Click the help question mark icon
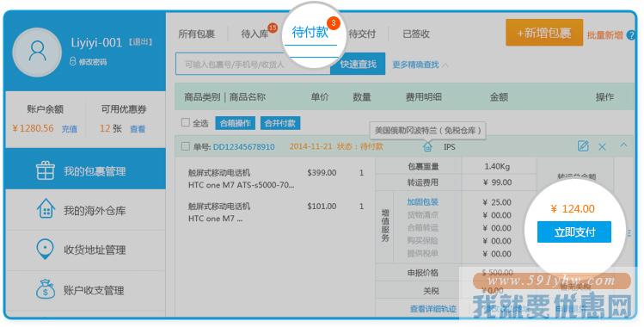 click(631, 36)
